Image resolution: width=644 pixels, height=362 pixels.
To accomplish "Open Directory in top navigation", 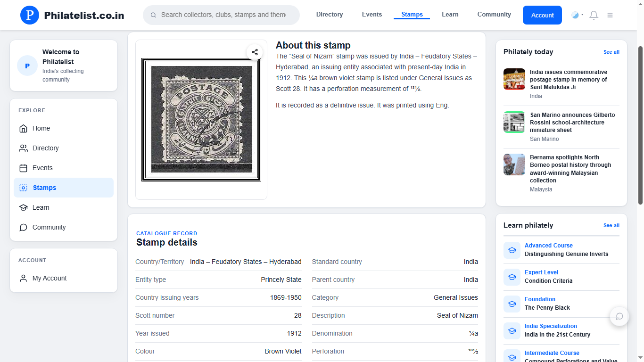I will [330, 15].
